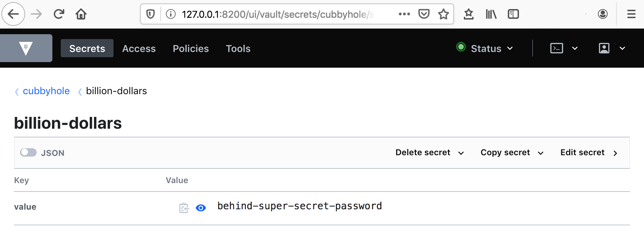Open Firefox library icon
644x233 pixels.
pos(491,14)
